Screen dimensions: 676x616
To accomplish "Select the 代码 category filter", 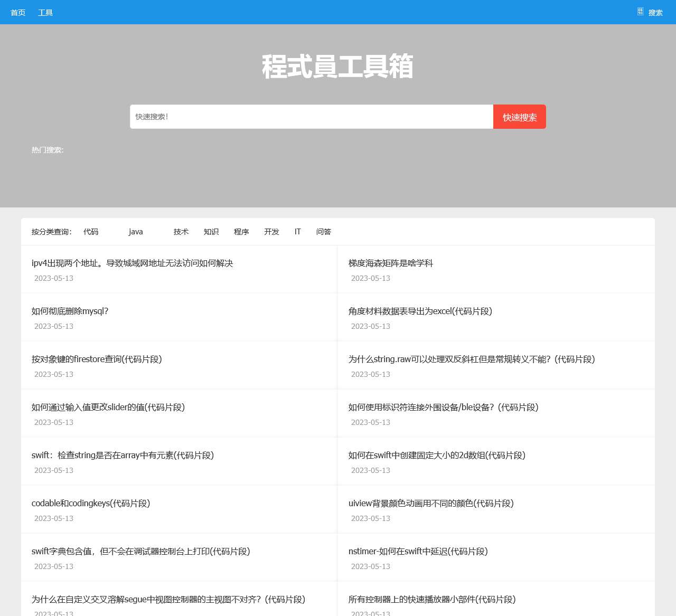I will pyautogui.click(x=91, y=232).
